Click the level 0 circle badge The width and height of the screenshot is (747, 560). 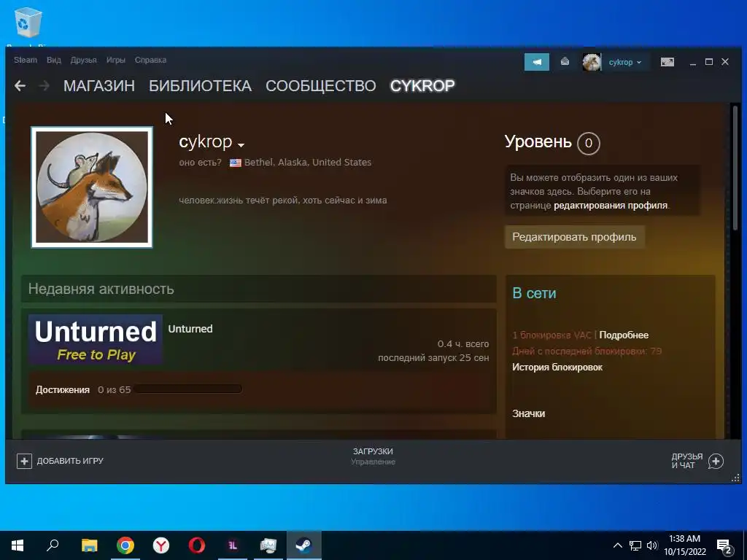pyautogui.click(x=589, y=143)
